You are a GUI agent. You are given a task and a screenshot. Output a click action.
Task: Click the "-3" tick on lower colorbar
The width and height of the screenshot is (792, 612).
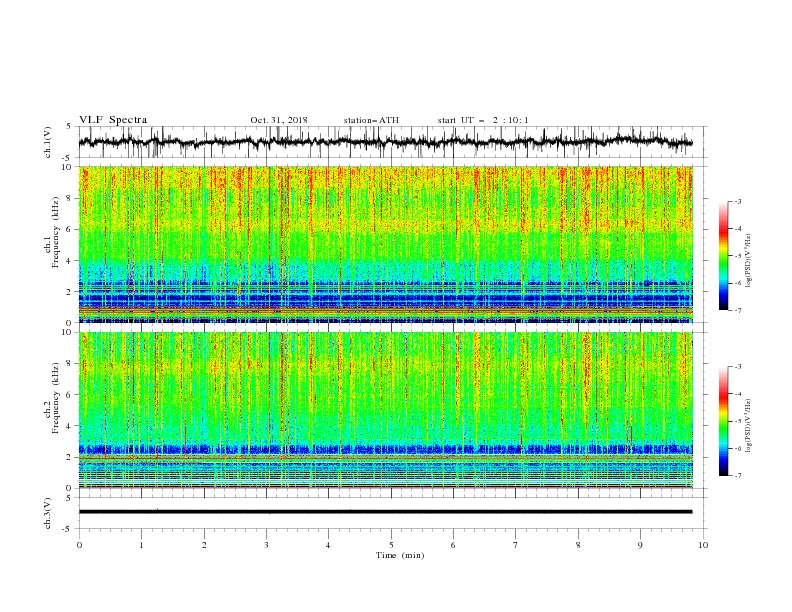click(x=737, y=367)
